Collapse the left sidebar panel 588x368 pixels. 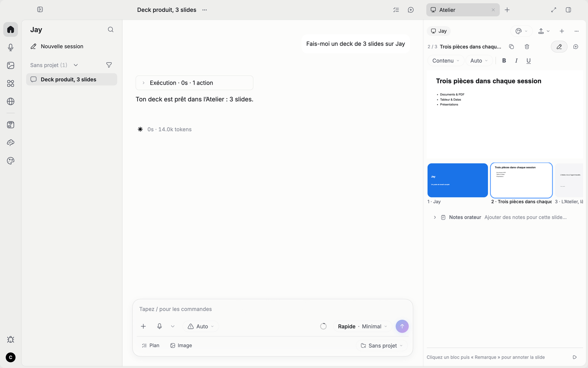40,9
